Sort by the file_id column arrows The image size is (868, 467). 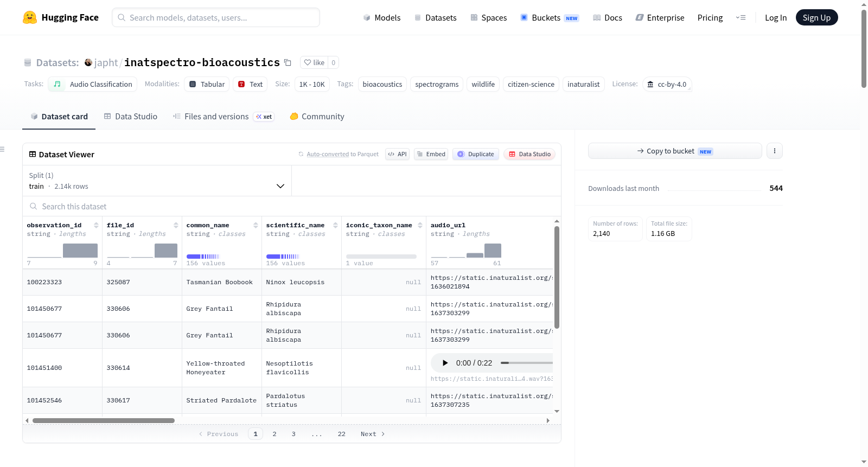pyautogui.click(x=176, y=225)
